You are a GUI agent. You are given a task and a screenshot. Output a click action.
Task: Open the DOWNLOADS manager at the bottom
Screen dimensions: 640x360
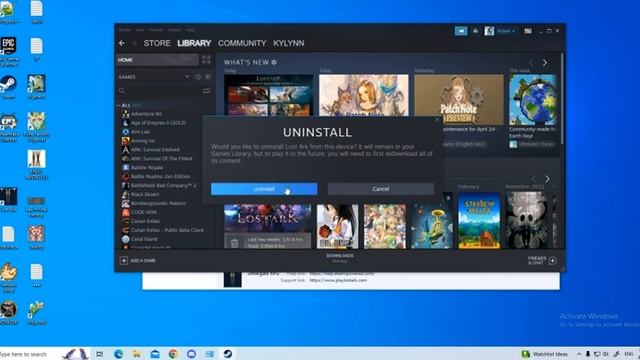(x=340, y=258)
